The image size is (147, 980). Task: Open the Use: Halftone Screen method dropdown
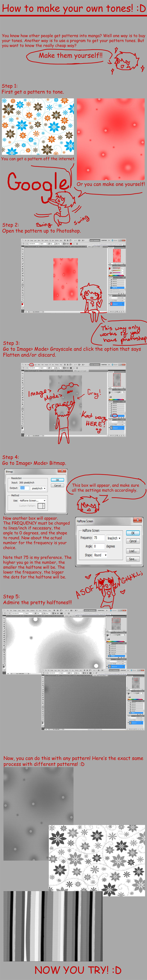(32, 500)
